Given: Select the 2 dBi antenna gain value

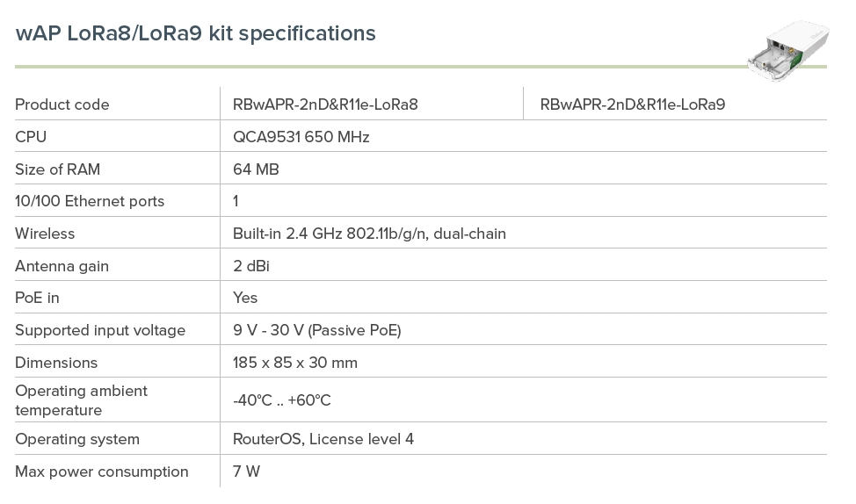Looking at the screenshot, I should pos(250,266).
